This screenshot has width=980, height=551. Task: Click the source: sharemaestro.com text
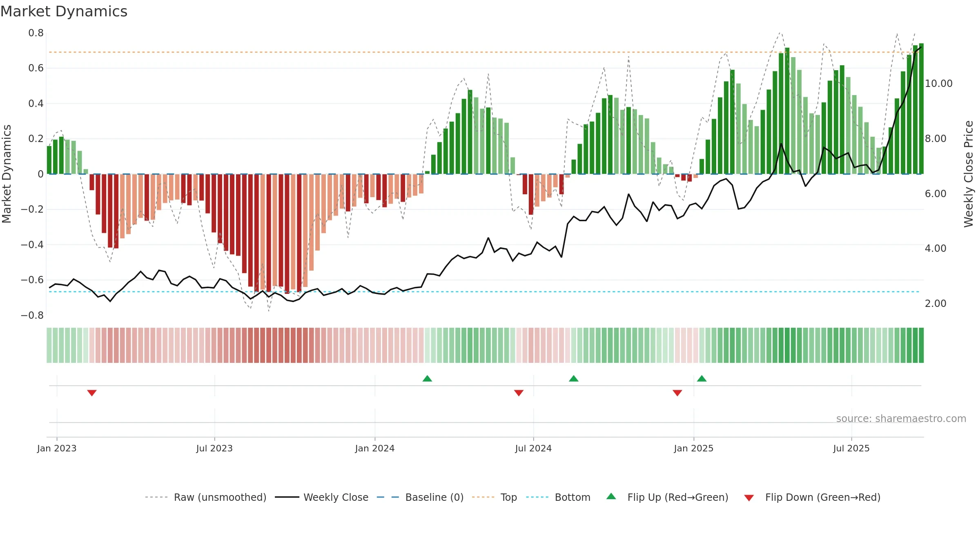pos(901,418)
